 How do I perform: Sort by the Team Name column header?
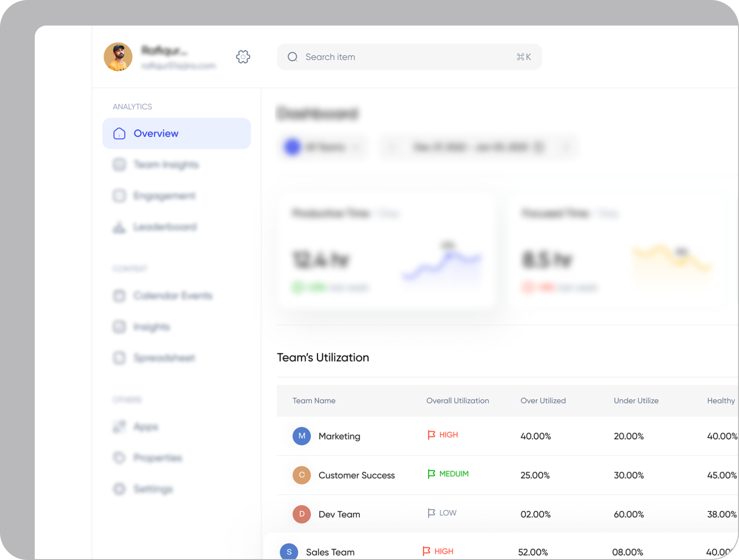[x=314, y=401]
